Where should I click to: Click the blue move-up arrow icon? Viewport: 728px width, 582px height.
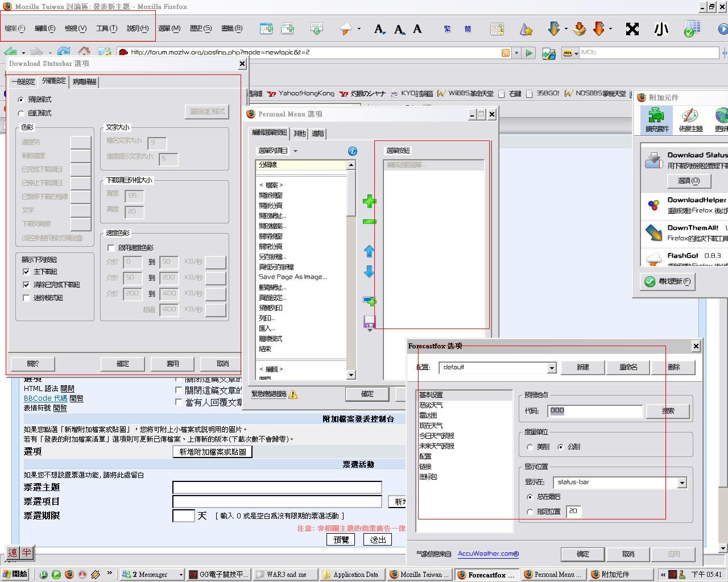pos(369,251)
